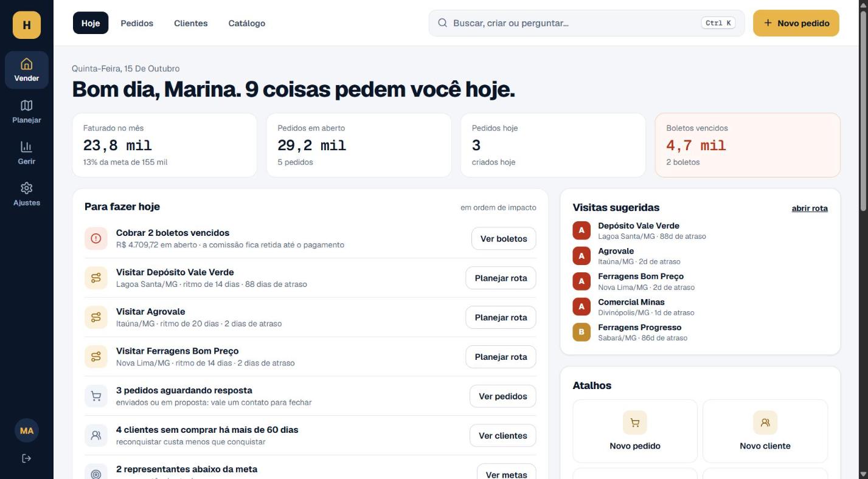Focus the Buscar, criar ou perguntar search field

(x=586, y=23)
